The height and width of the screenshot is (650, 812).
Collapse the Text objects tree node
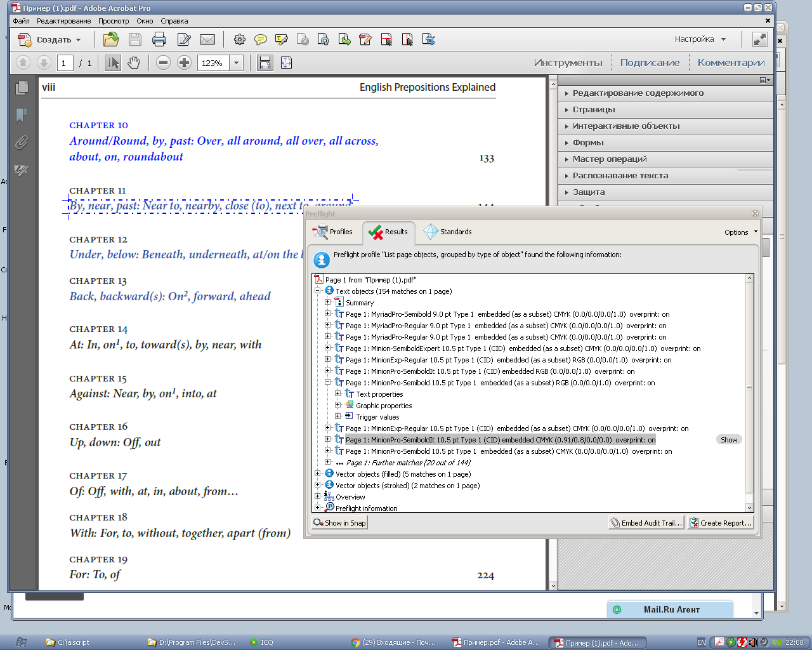(318, 291)
